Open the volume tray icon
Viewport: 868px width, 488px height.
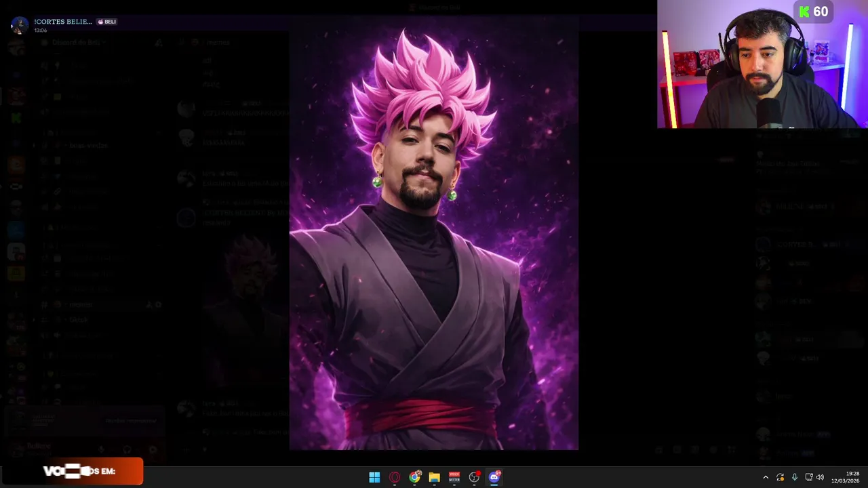[x=820, y=477]
